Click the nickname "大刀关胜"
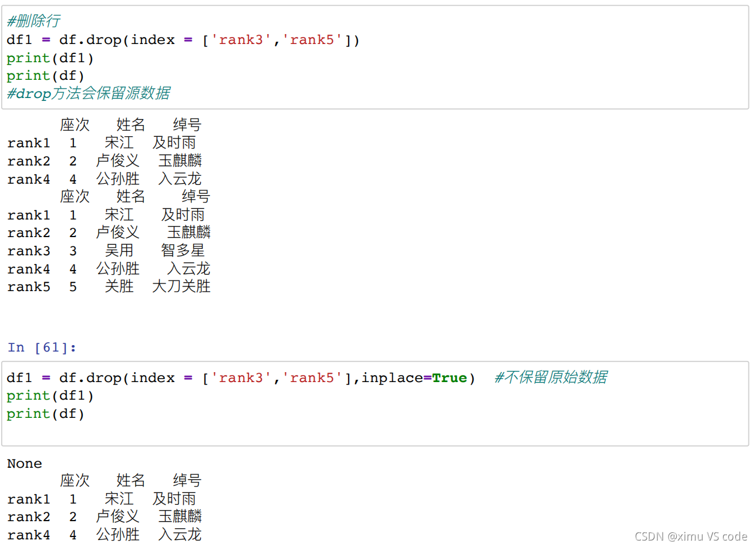756x547 pixels. click(x=181, y=286)
